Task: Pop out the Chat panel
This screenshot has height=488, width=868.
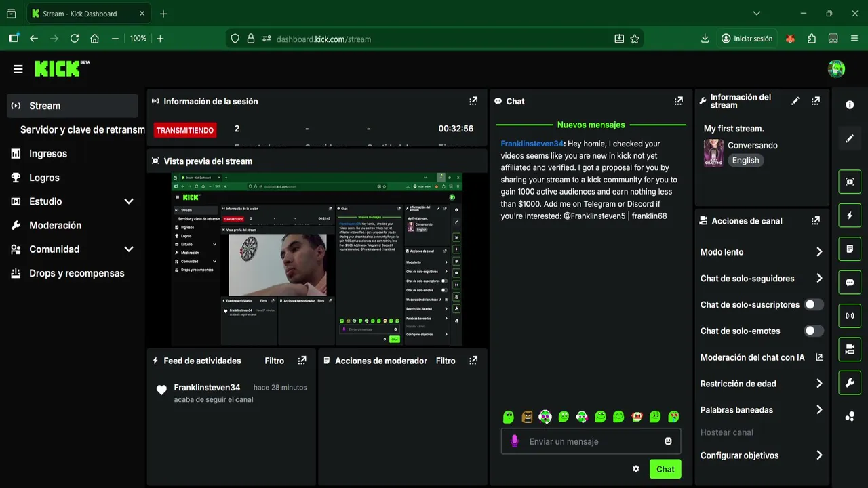Action: (x=679, y=101)
